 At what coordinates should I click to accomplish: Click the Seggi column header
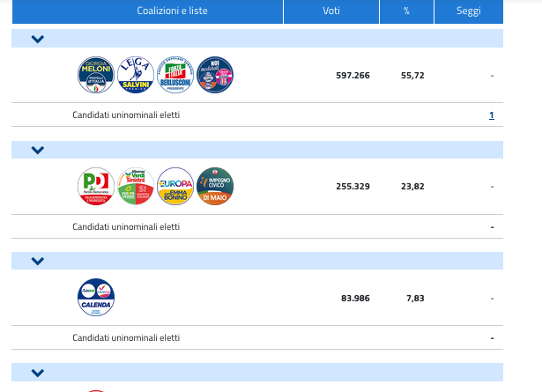468,11
